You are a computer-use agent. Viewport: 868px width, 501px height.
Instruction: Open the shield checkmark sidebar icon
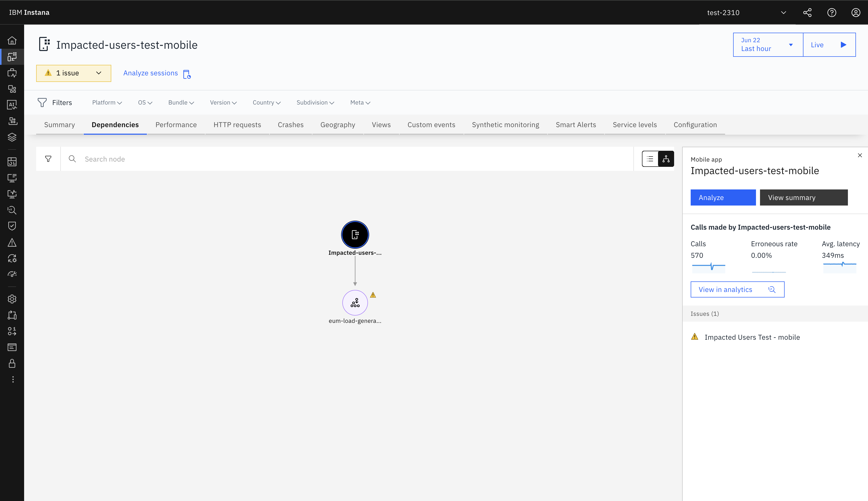pos(12,226)
